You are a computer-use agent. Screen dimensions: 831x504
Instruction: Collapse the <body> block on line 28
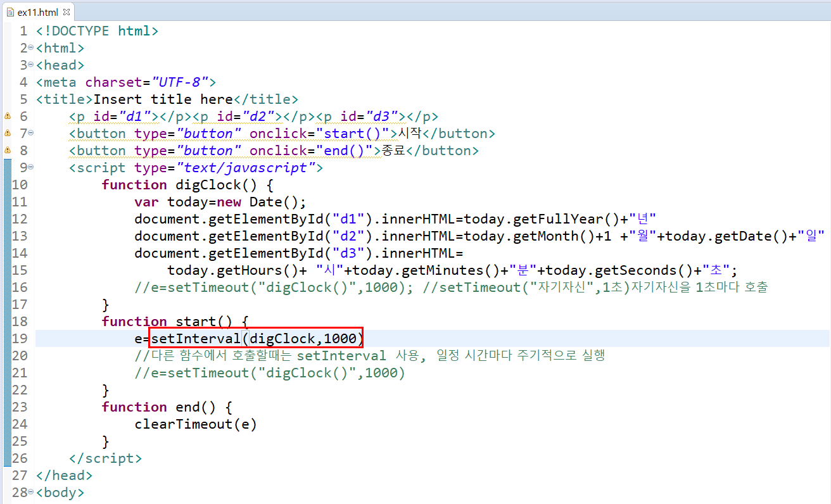pos(31,493)
